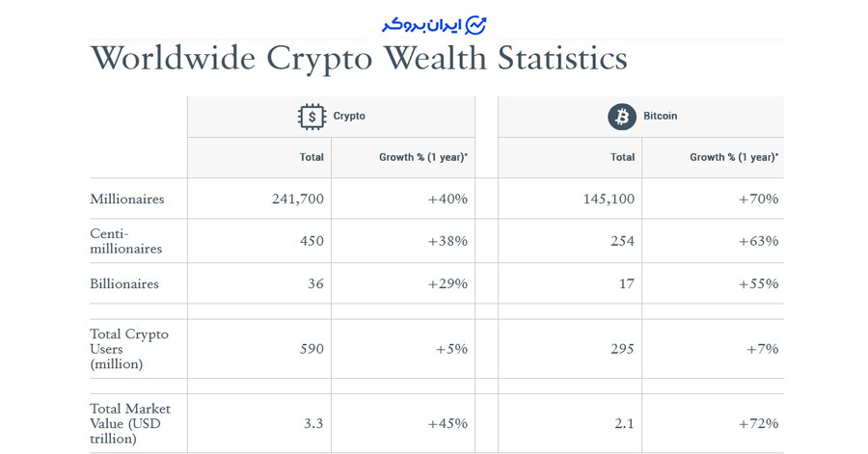868x454 pixels.
Task: Click the orange-on-dark Bitcoin logo icon
Action: tap(622, 117)
